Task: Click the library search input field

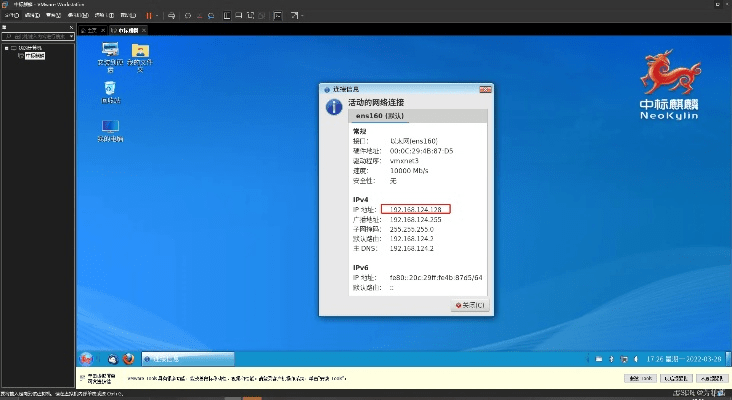Action: click(36, 36)
